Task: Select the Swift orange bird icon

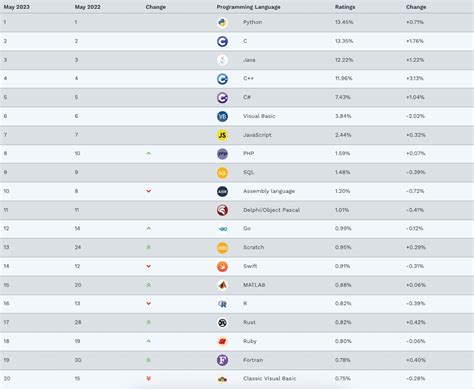Action: coord(222,266)
